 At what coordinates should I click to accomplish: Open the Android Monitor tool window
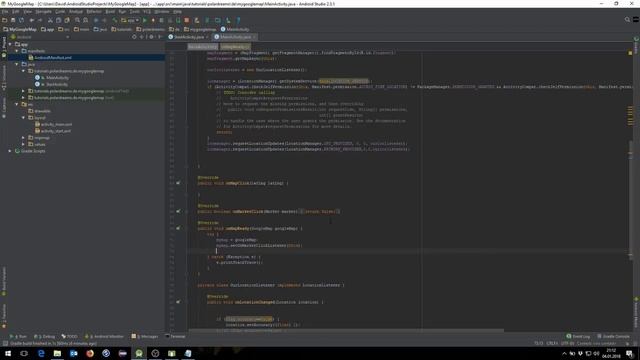pyautogui.click(x=104, y=336)
